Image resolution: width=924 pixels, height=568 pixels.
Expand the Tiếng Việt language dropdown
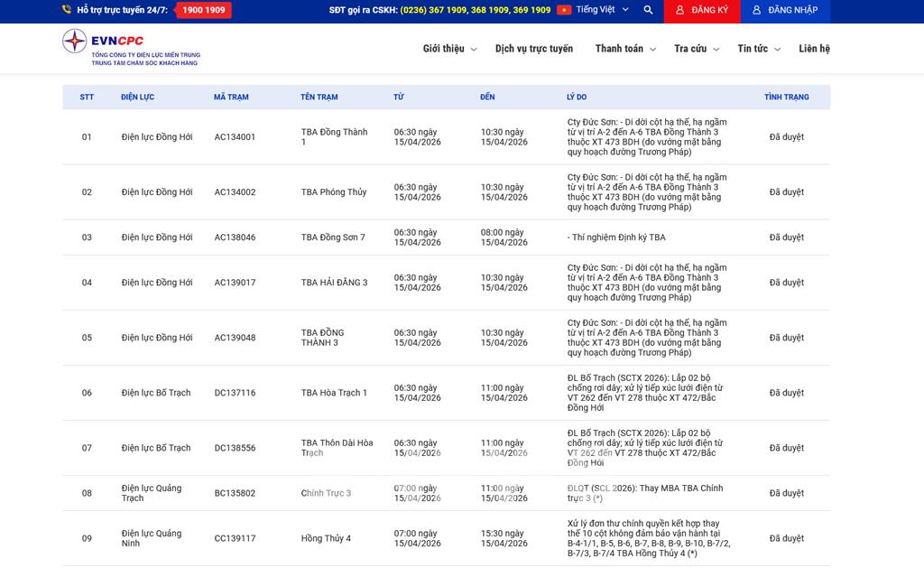coord(601,10)
